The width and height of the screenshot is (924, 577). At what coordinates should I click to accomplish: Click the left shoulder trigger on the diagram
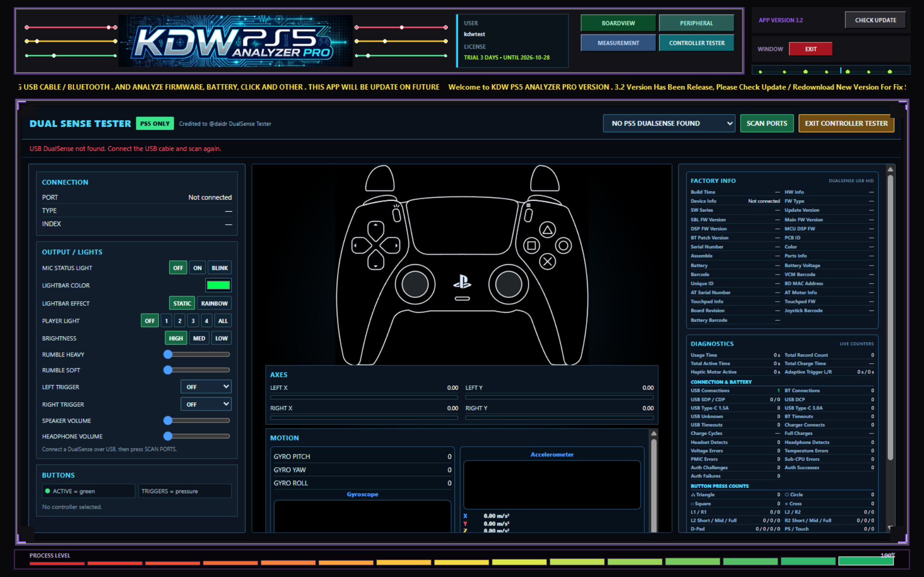coord(380,178)
